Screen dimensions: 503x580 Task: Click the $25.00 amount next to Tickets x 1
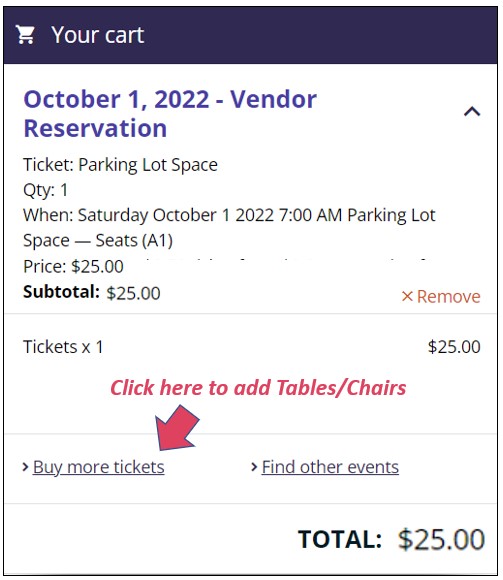click(454, 347)
